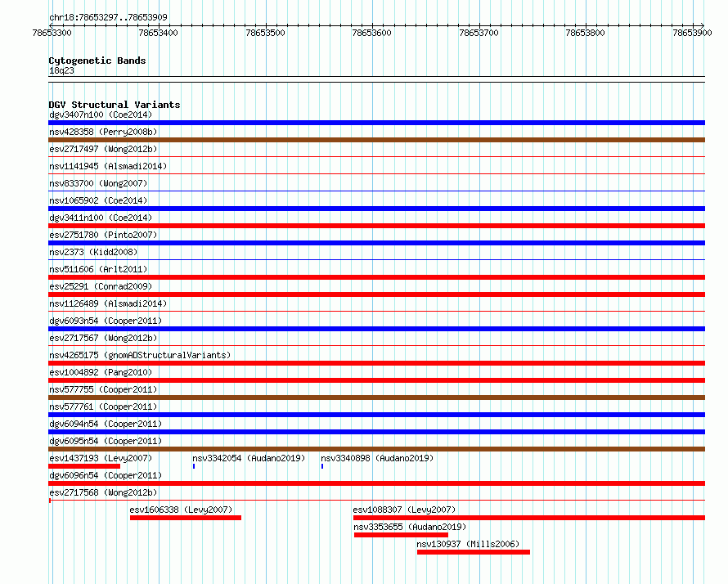Click the tiny blue mark under nsv3342054

[x=194, y=466]
